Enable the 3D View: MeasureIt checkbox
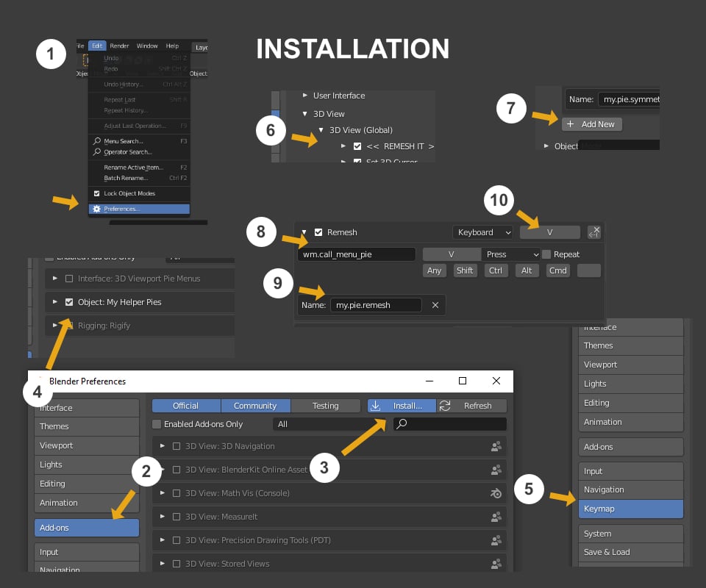The width and height of the screenshot is (706, 588). pos(176,517)
